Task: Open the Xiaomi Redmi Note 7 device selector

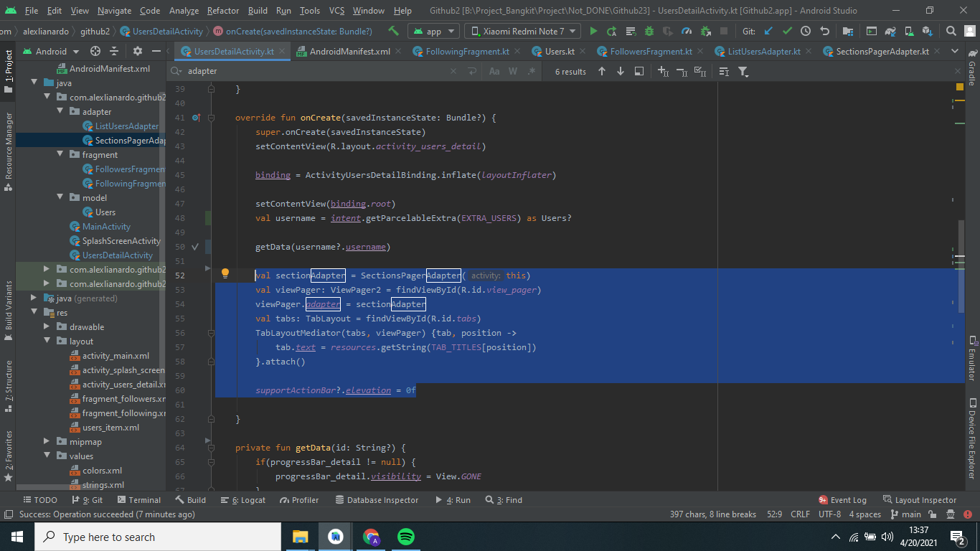Action: coord(522,32)
